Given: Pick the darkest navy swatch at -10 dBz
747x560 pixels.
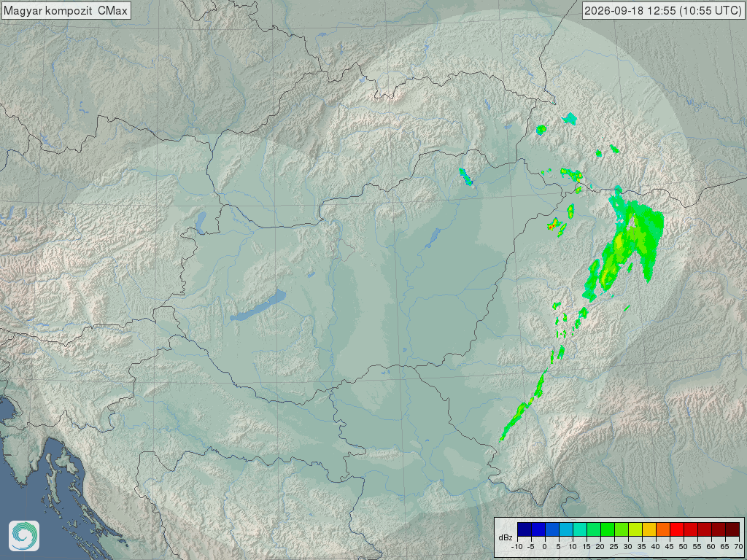Looking at the screenshot, I should click(524, 529).
